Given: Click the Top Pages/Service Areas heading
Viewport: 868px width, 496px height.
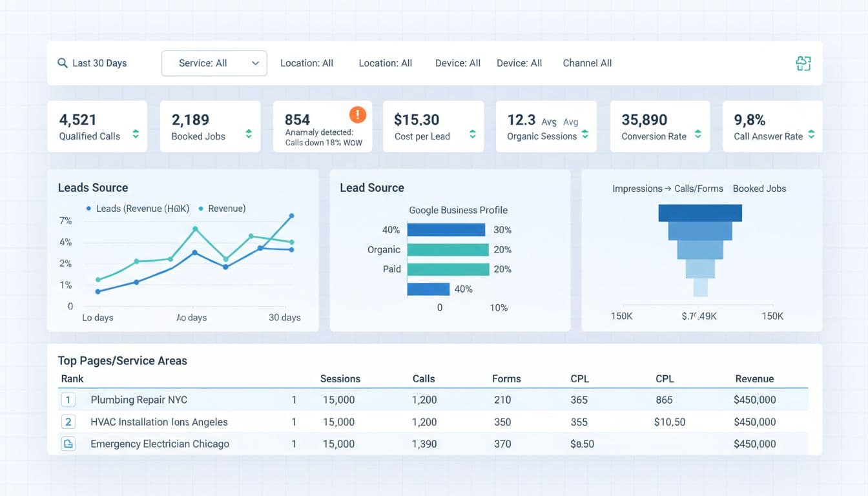Looking at the screenshot, I should (x=123, y=361).
